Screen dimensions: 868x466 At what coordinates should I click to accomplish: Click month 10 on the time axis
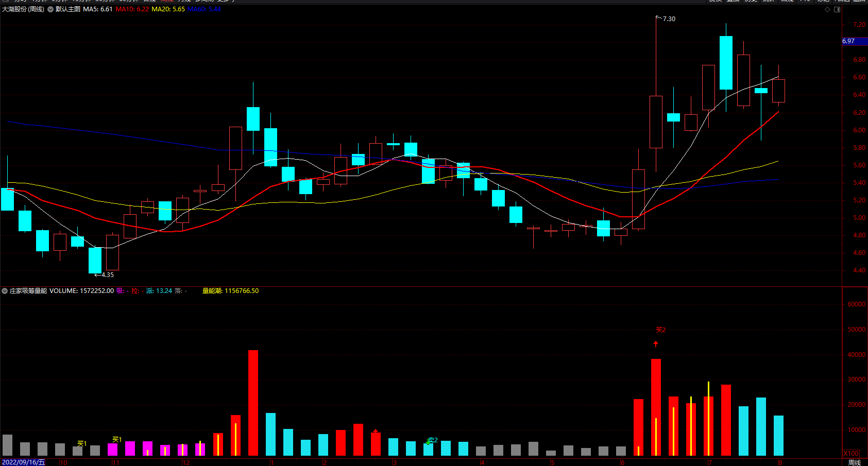click(x=64, y=462)
